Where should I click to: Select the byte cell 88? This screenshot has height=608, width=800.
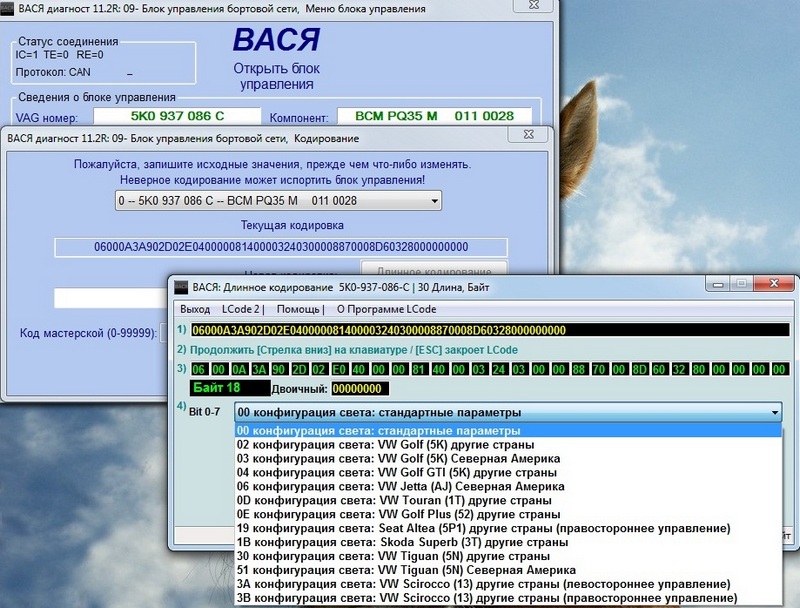(580, 369)
